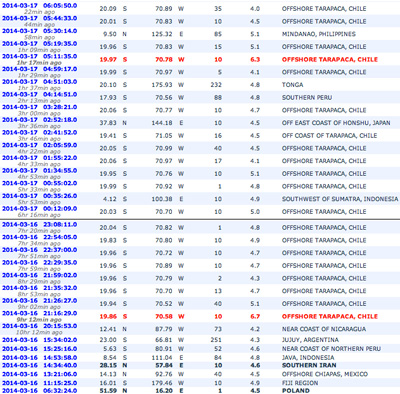Open the 2014-03-16 21:26:27.0 event link

tap(40, 300)
